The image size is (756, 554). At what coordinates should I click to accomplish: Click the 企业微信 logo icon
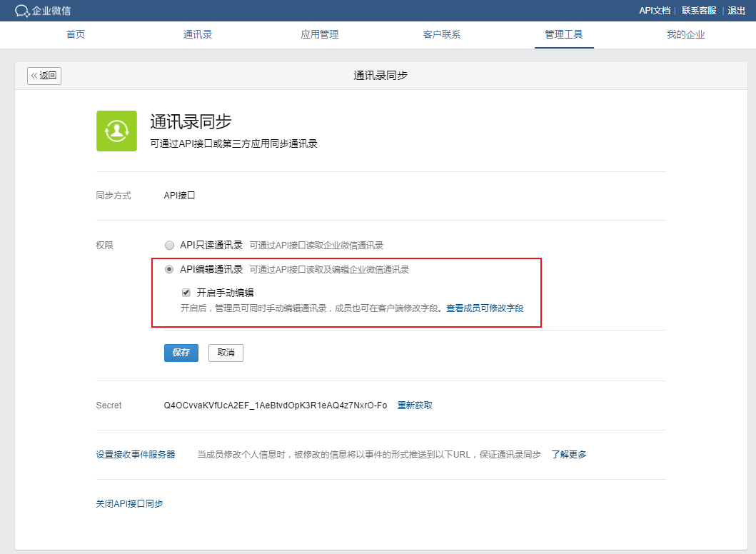(x=22, y=11)
